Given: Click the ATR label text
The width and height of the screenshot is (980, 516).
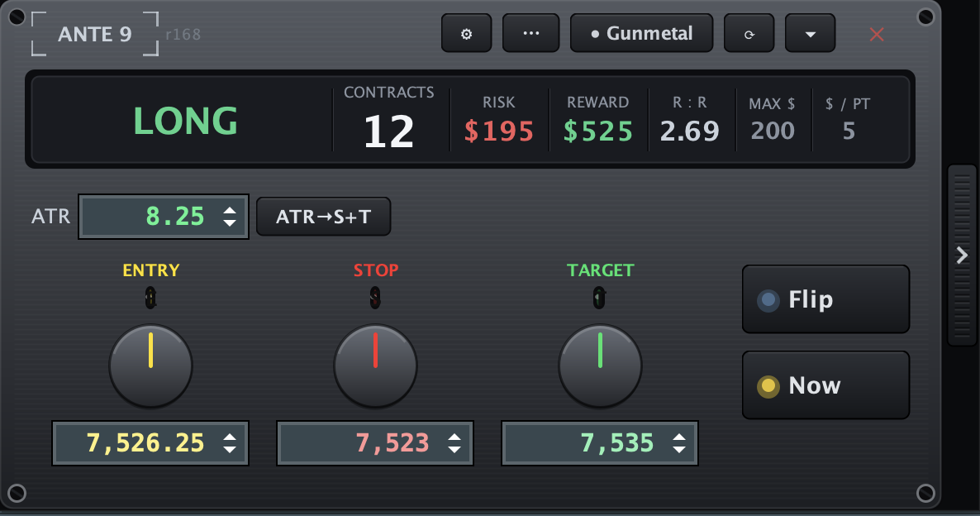Looking at the screenshot, I should click(x=50, y=217).
